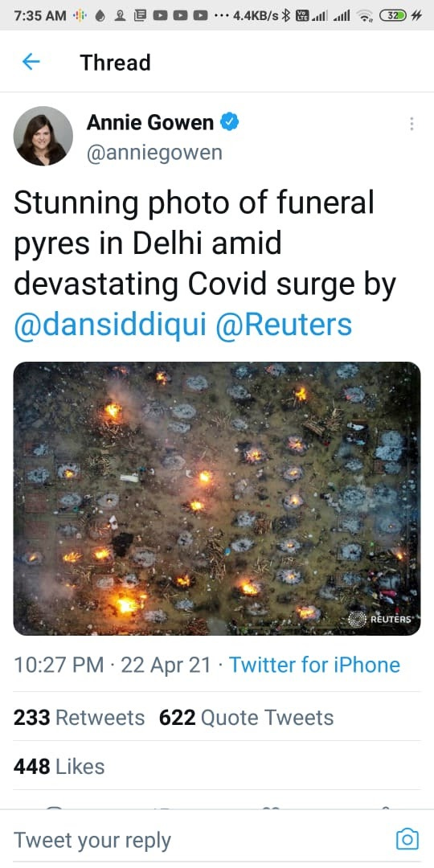
Task: Open the @Reuters mention link
Action: 284,325
